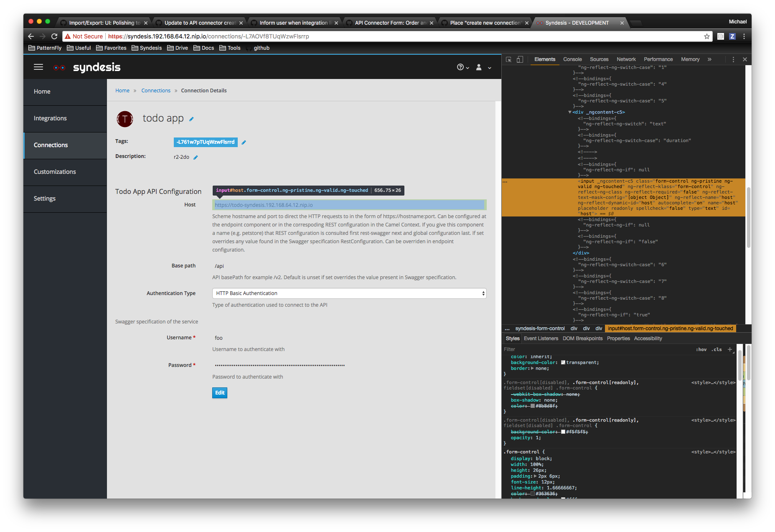The width and height of the screenshot is (775, 532).
Task: Open the PatternFly bookmarks folder
Action: point(45,48)
